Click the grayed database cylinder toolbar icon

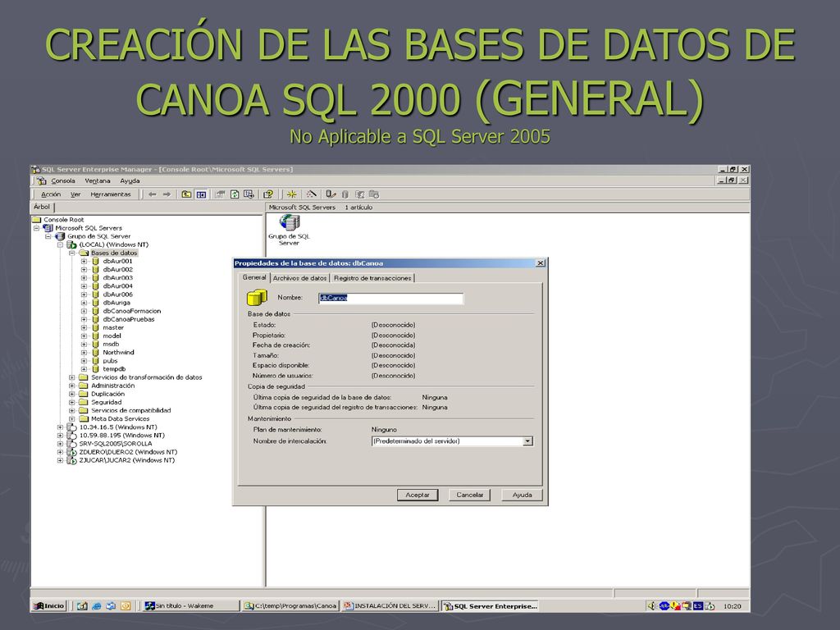click(345, 194)
